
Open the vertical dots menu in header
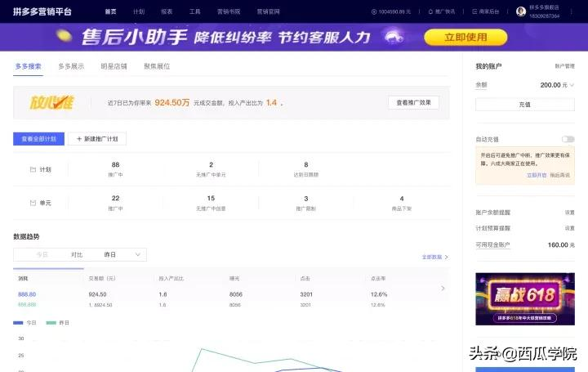pyautogui.click(x=571, y=11)
